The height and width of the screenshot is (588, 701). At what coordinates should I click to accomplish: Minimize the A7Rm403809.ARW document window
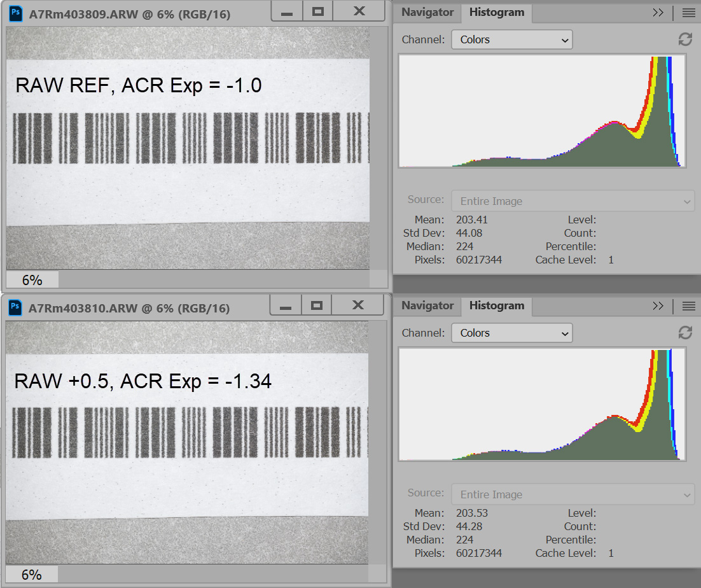pyautogui.click(x=287, y=11)
